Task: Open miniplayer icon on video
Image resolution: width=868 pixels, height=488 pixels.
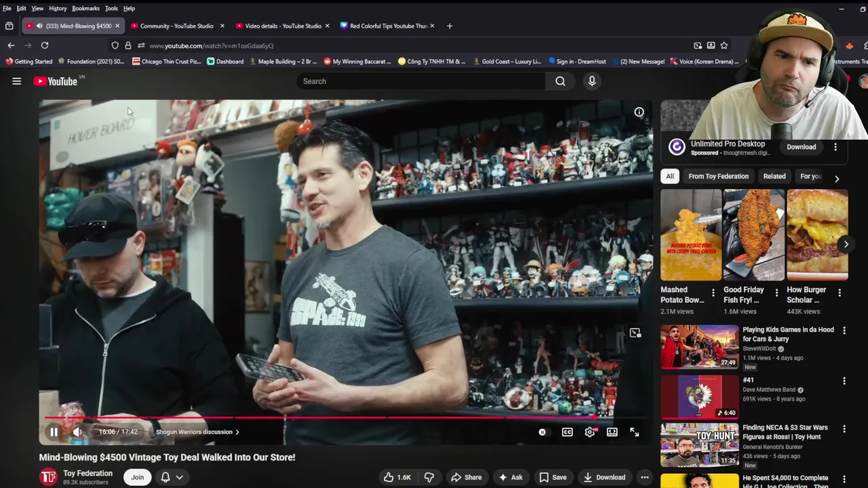Action: coord(635,333)
